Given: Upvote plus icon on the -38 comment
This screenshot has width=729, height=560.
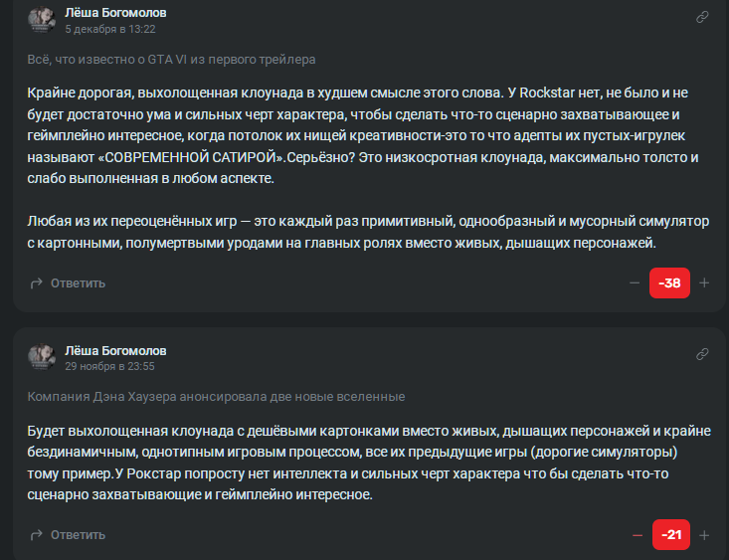Looking at the screenshot, I should point(704,282).
